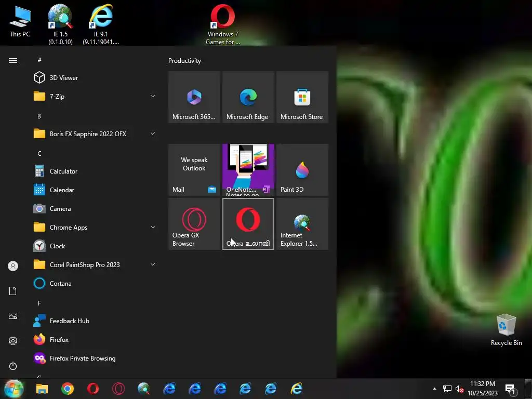Screen dimensions: 532x399
Task: Click the B letter header in the app list
Action: pos(39,116)
